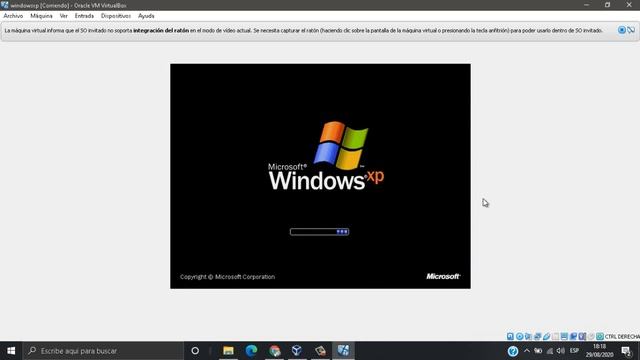Viewport: 640px width, 360px height.
Task: Switch ESP keyboard language indicator
Action: (574, 351)
